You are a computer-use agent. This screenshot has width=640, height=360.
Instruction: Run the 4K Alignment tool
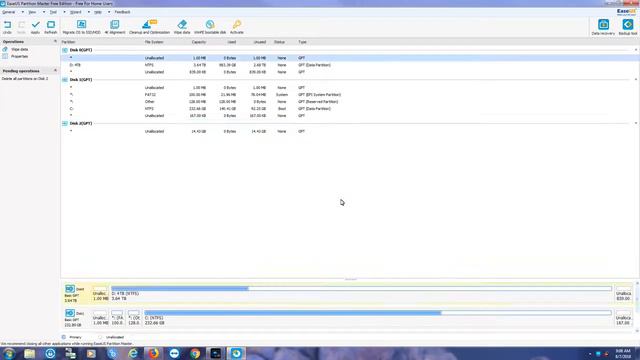115,27
